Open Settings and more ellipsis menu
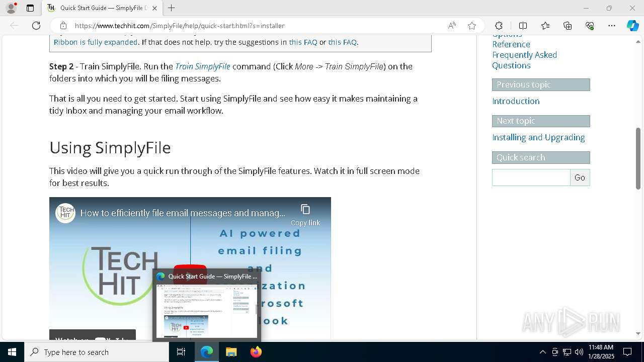The width and height of the screenshot is (644, 362). point(612,26)
